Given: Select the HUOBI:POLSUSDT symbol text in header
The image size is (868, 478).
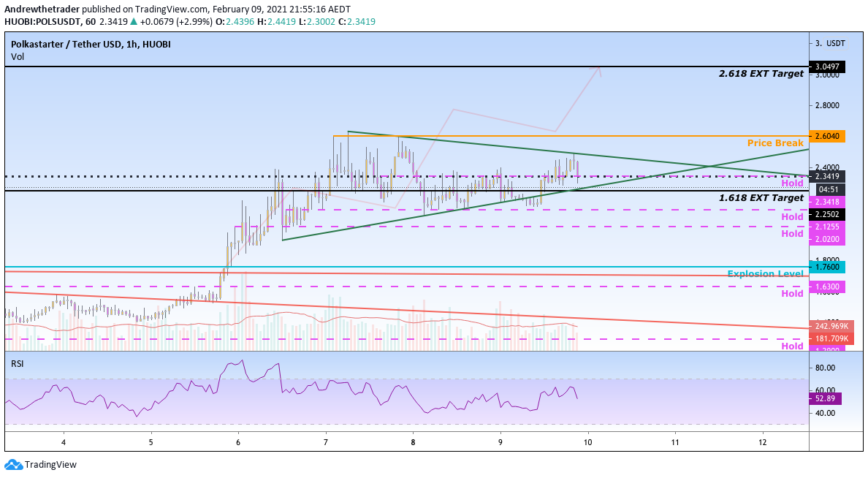Looking at the screenshot, I should tap(42, 22).
